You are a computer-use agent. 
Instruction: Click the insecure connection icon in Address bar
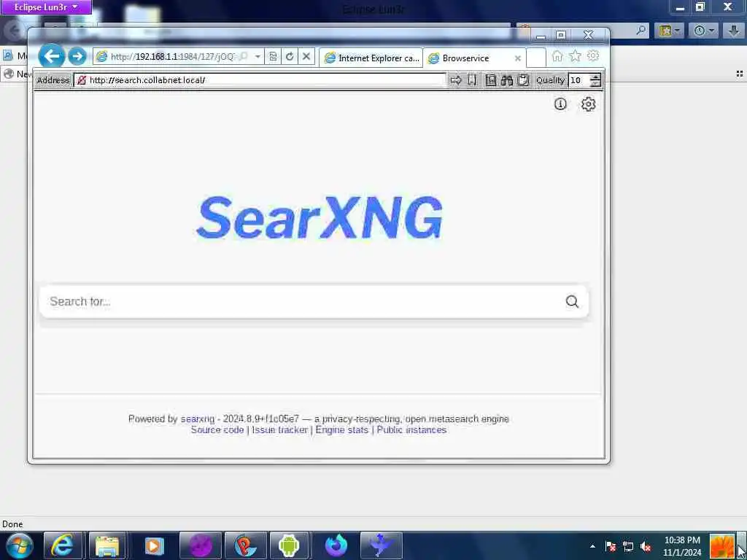pos(82,80)
